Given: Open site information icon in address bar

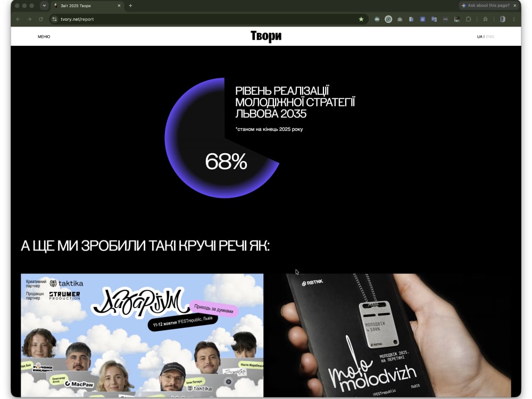Looking at the screenshot, I should pos(54,19).
